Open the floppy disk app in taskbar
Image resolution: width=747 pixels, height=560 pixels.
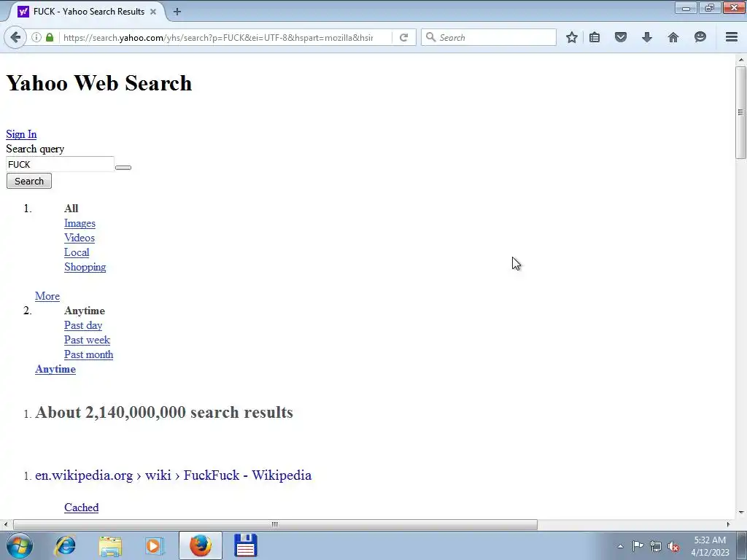[x=246, y=545]
